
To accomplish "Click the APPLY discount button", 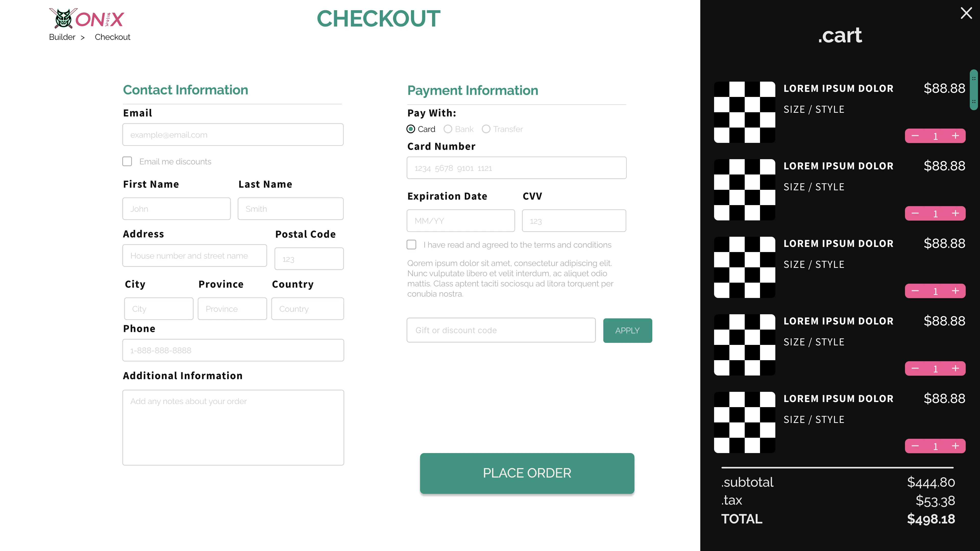I will [x=627, y=330].
